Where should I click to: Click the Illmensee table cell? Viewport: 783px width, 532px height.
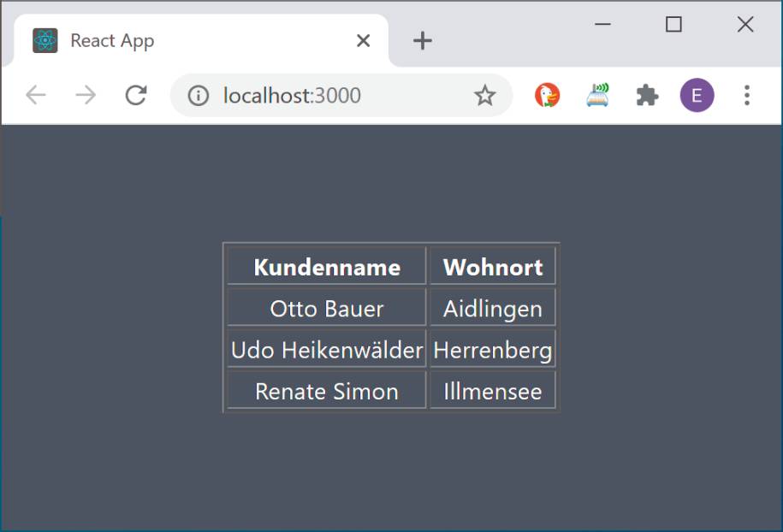[x=492, y=390]
